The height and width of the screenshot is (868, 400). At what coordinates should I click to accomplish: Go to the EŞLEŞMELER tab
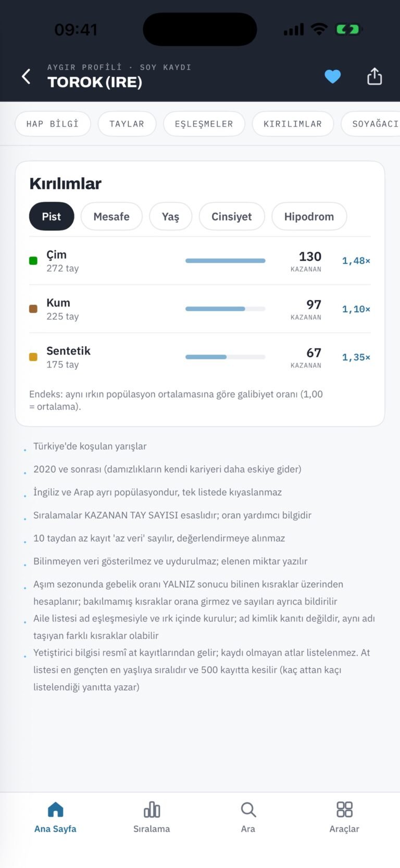(x=204, y=124)
